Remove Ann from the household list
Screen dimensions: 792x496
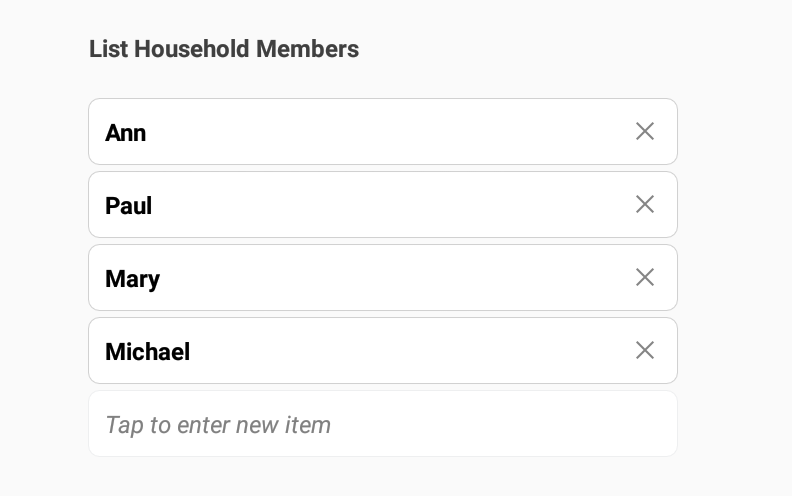pyautogui.click(x=645, y=131)
